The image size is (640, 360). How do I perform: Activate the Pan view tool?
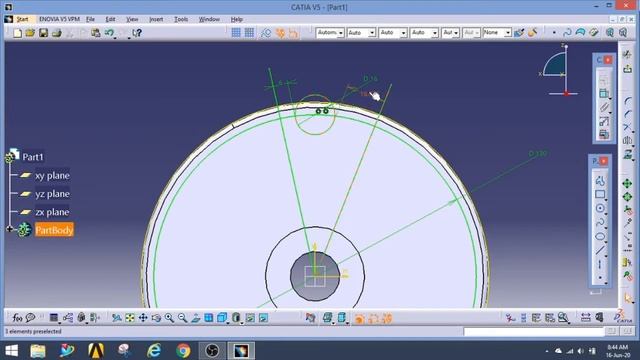click(143, 318)
